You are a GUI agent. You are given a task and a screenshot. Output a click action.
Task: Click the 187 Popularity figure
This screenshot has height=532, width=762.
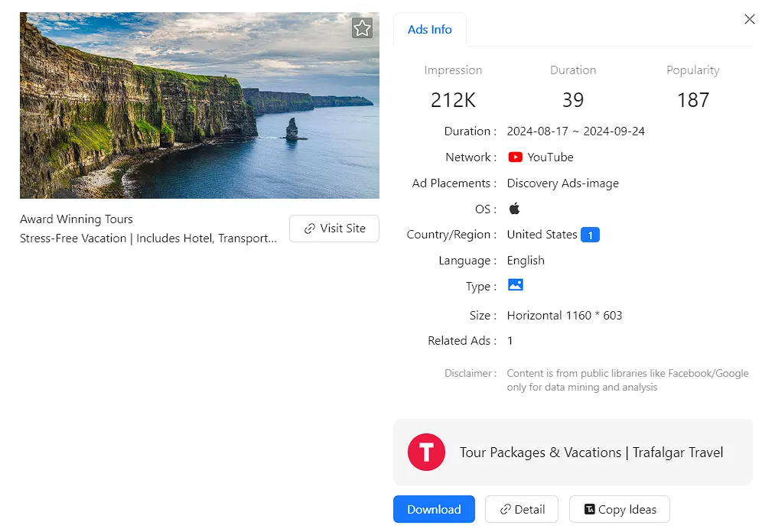692,100
